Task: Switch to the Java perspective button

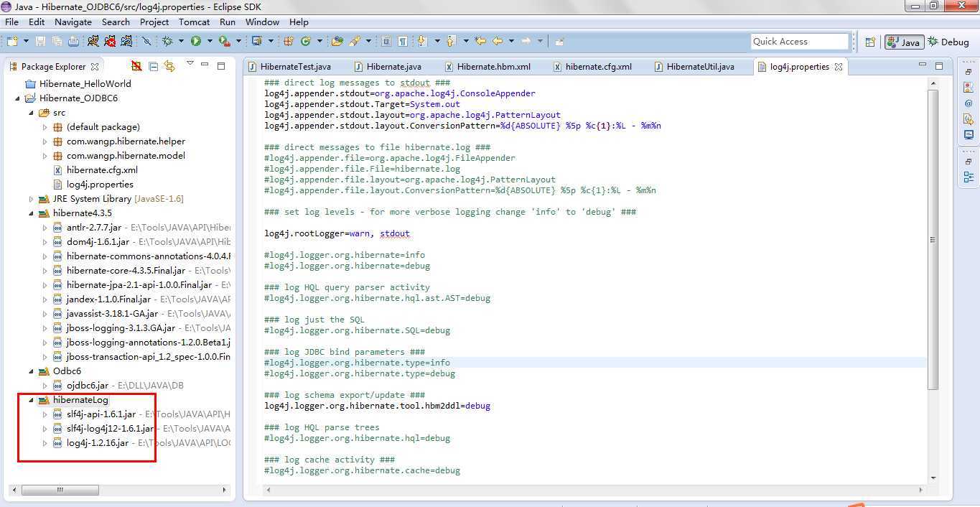Action: (x=904, y=42)
